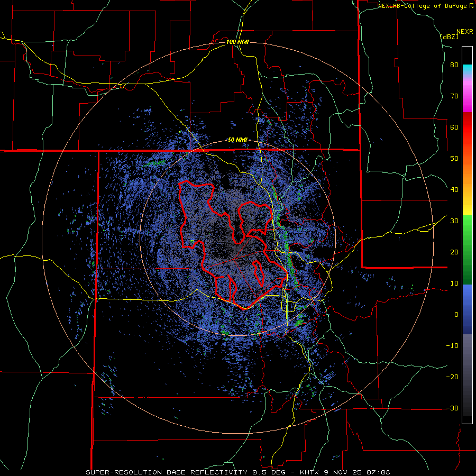Click the 80 value on the dBZ scale
476x476 pixels.
(x=454, y=65)
